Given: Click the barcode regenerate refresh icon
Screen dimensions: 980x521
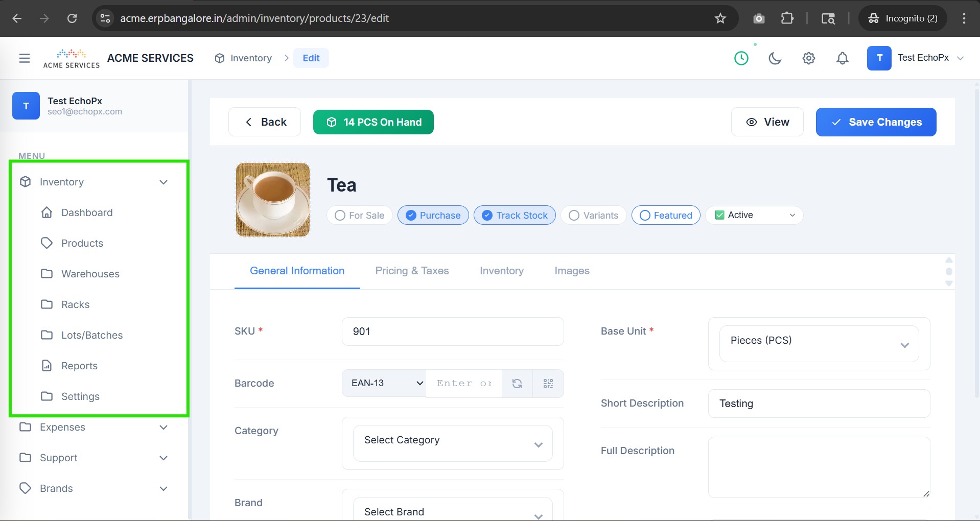Looking at the screenshot, I should coord(517,384).
